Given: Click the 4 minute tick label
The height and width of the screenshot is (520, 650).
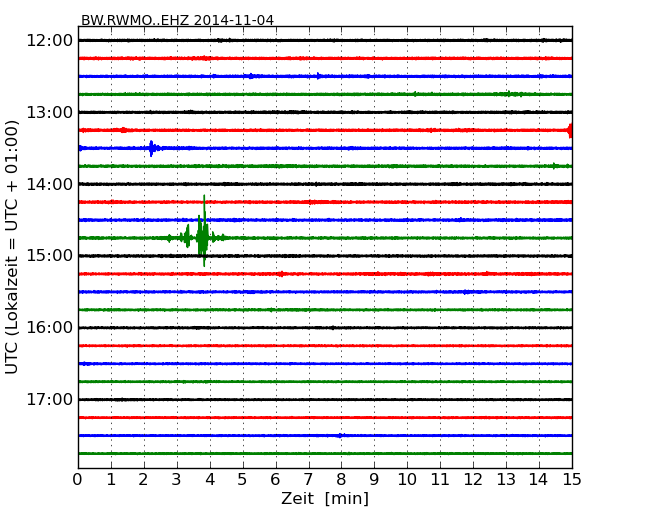Looking at the screenshot, I should click(210, 480).
